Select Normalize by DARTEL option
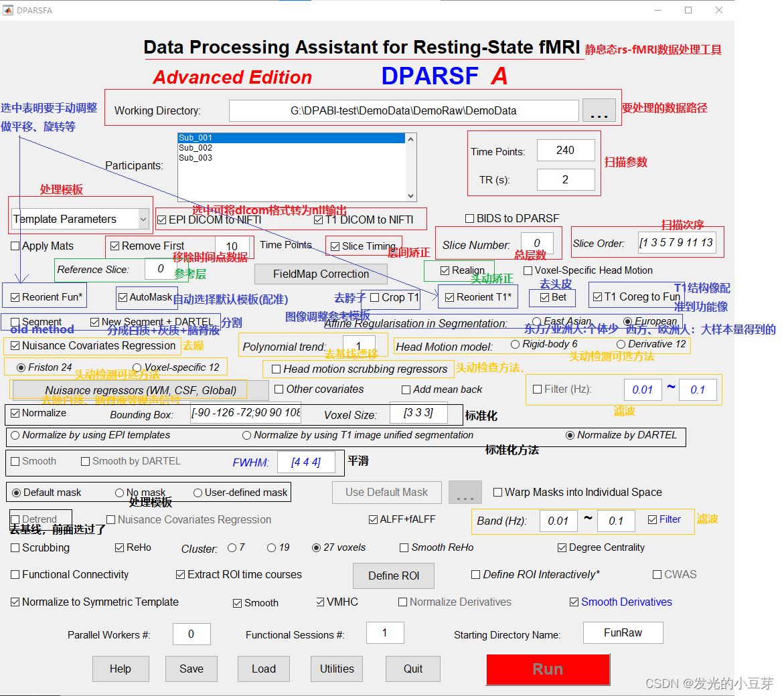This screenshot has height=696, width=784. click(x=570, y=436)
